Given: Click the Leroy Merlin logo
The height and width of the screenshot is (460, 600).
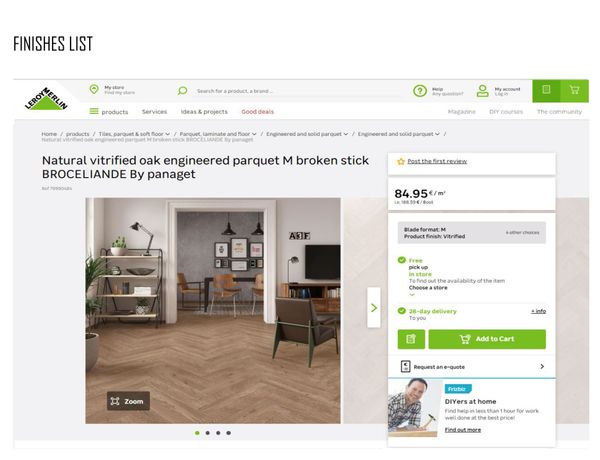Looking at the screenshot, I should point(46,99).
